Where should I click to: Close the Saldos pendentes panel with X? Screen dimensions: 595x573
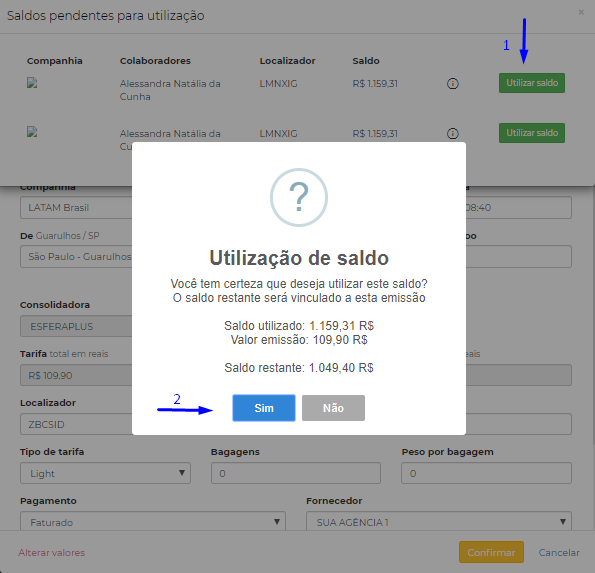coord(581,12)
